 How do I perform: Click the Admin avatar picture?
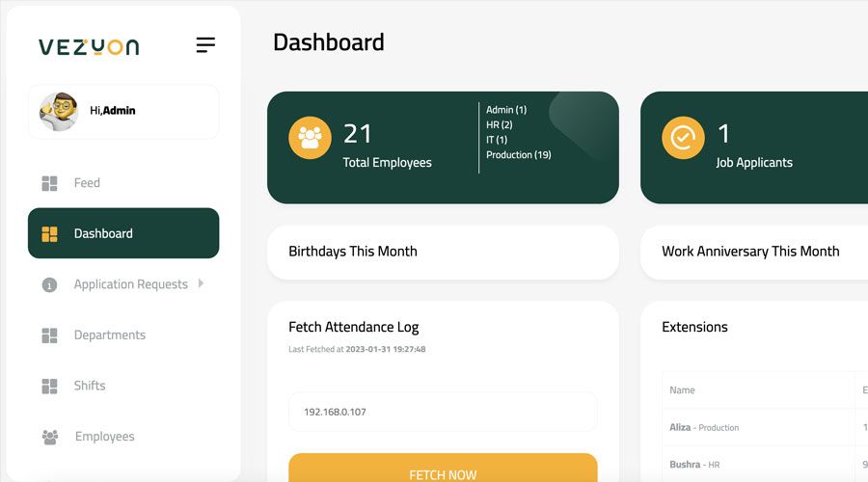coord(59,111)
